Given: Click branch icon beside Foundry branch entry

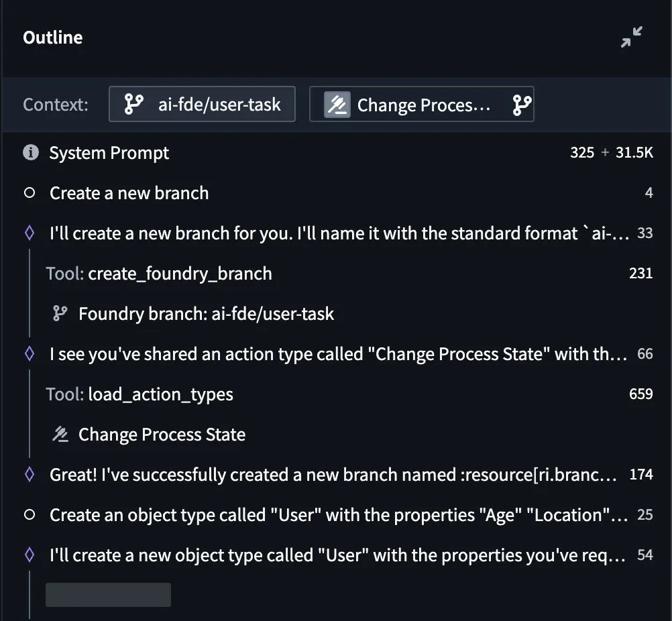Looking at the screenshot, I should point(60,313).
